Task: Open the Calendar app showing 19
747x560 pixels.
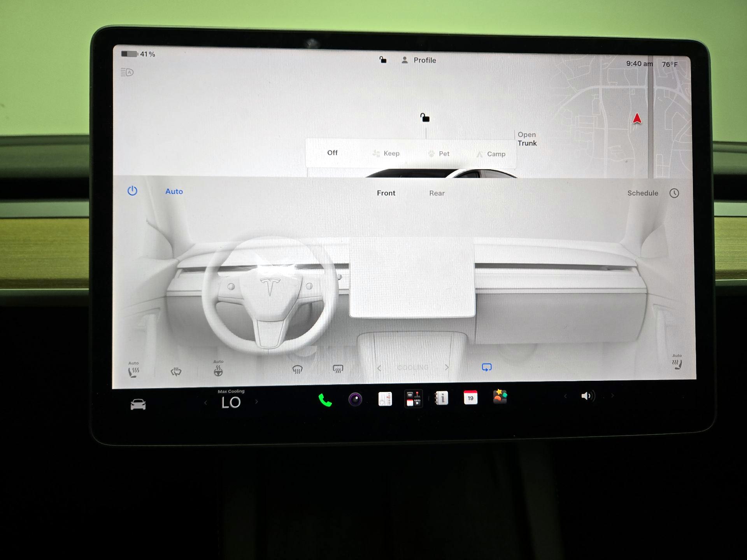Action: (470, 397)
